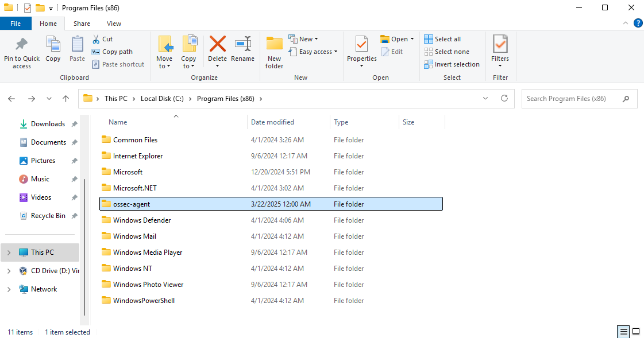Screen dimensions: 644x338
Task: Expand the Network tree node
Action: (9, 289)
